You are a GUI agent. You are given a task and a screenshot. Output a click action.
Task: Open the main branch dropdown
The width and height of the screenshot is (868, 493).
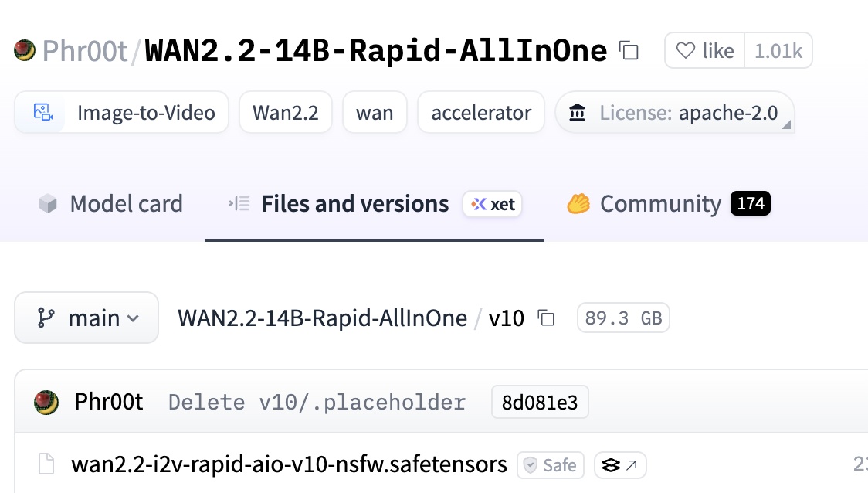click(x=86, y=318)
